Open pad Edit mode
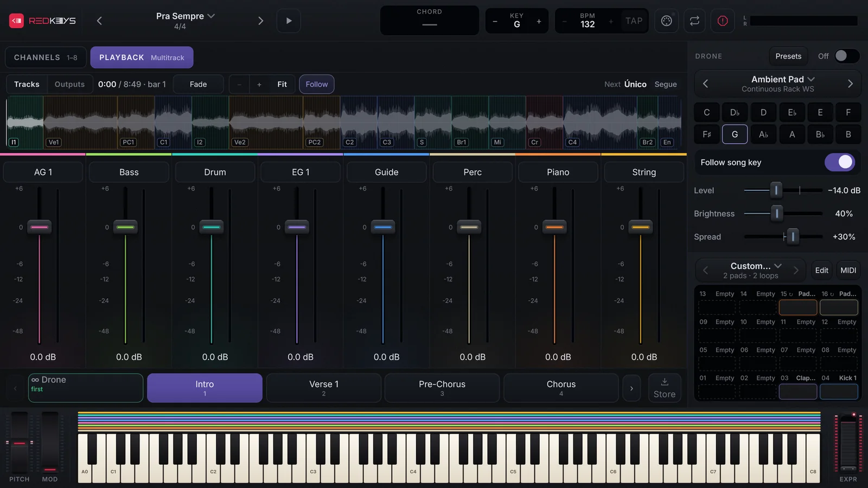The height and width of the screenshot is (488, 868). tap(821, 270)
